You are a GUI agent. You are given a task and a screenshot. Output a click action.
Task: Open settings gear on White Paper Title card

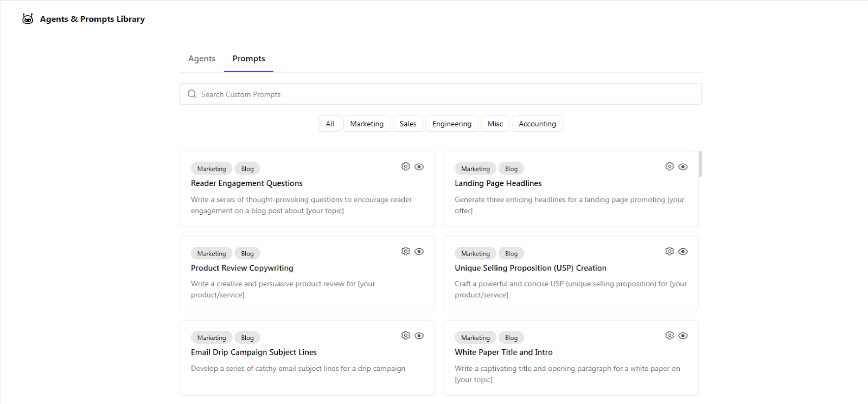(x=669, y=336)
